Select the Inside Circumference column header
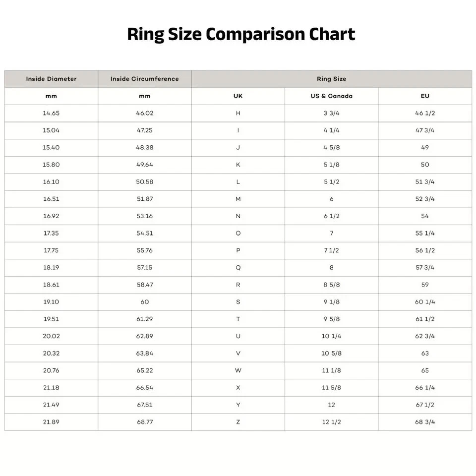The image size is (476, 476). (x=144, y=79)
